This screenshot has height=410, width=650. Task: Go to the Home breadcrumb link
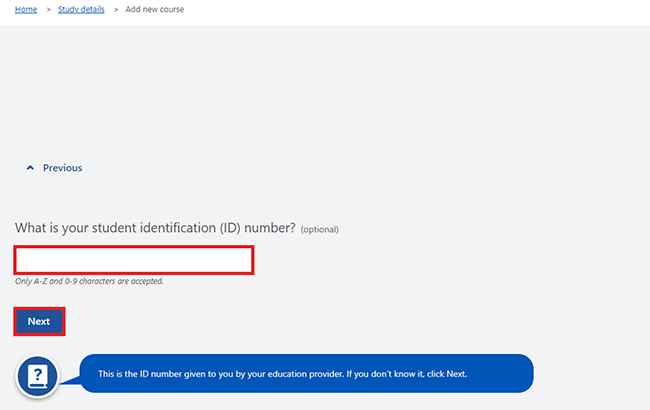pyautogui.click(x=26, y=9)
